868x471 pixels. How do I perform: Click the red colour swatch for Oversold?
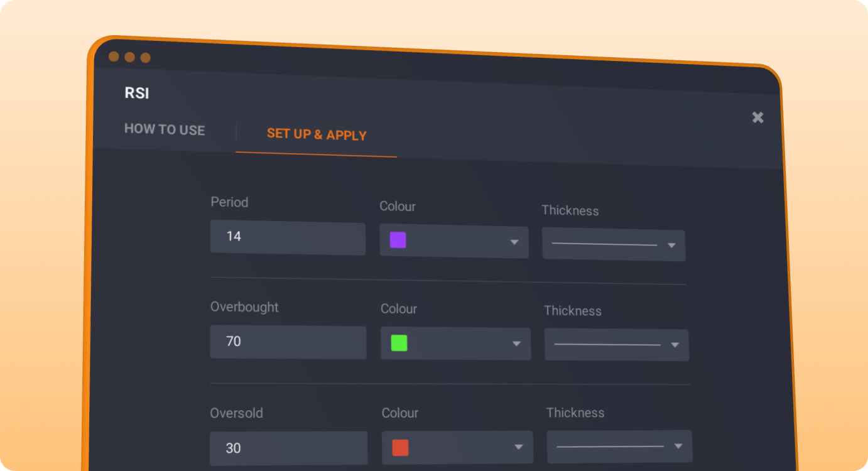(400, 448)
